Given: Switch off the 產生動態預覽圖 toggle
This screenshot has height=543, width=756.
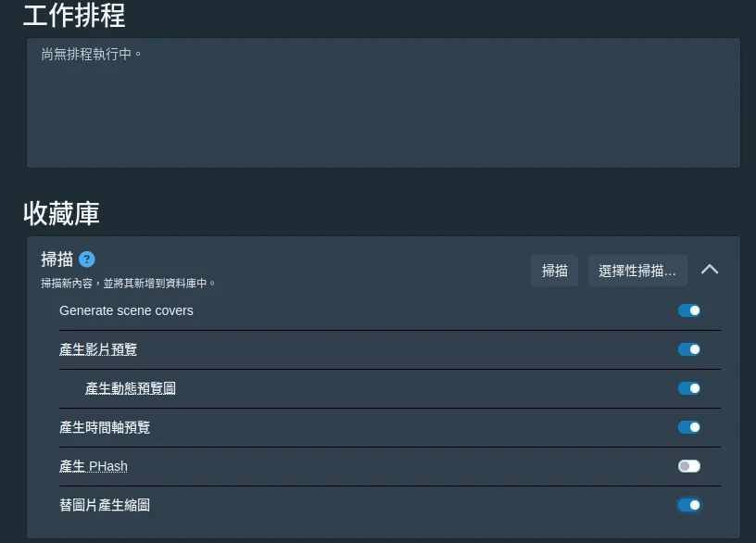Looking at the screenshot, I should tap(688, 388).
